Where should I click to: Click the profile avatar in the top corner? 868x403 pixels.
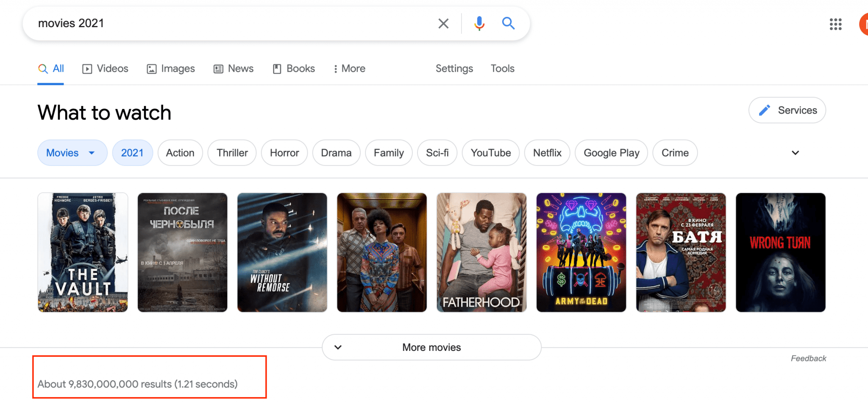(865, 23)
